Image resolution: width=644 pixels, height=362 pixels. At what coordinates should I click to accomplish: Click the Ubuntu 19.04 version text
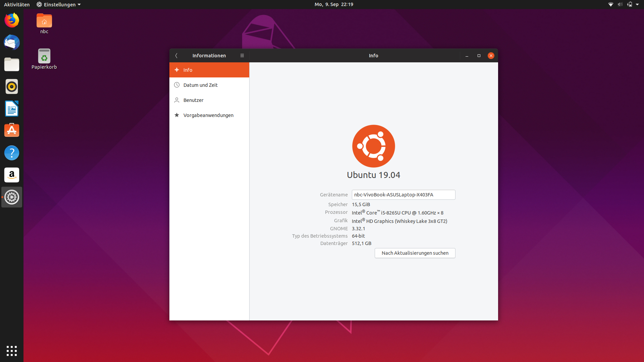click(x=373, y=175)
